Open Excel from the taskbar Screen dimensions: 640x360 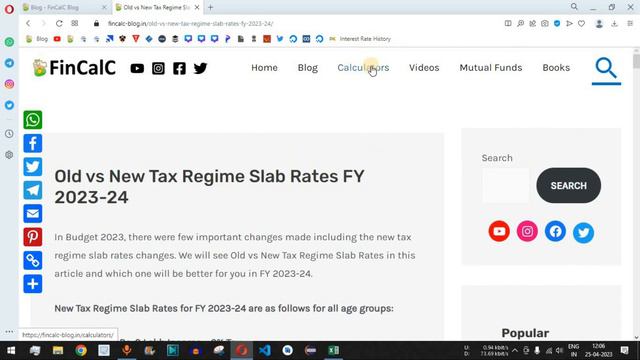[333, 351]
